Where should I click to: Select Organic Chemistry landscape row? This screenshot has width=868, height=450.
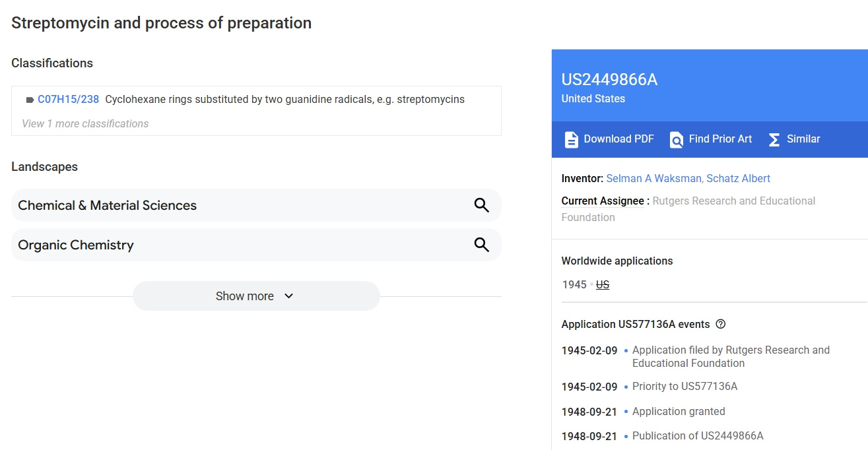click(256, 245)
